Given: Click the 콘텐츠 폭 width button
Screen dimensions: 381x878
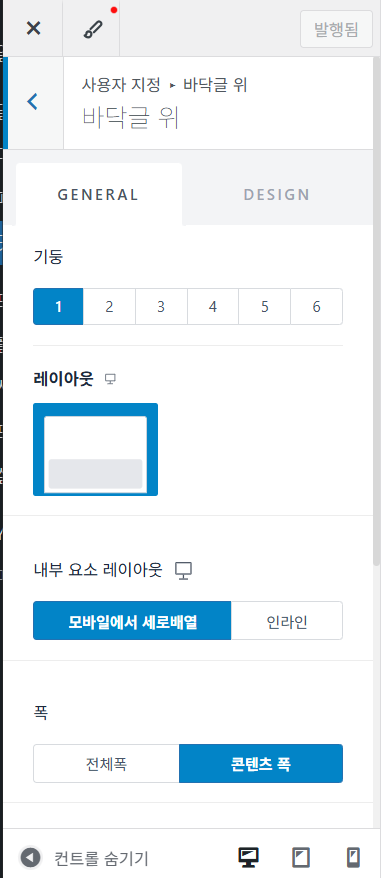Looking at the screenshot, I should tap(261, 763).
